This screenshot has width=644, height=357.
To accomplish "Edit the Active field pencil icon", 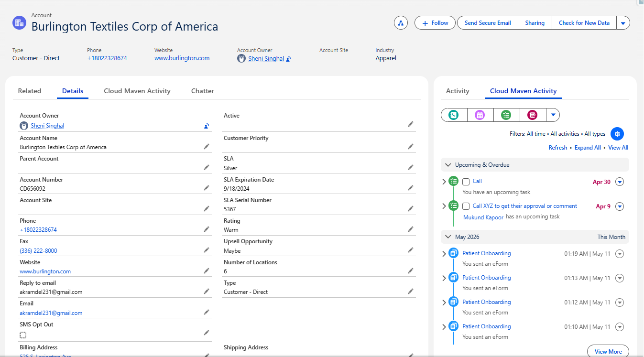I will coord(411,124).
